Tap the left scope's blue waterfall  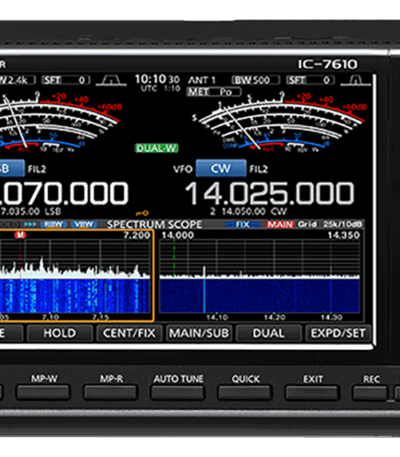(x=75, y=296)
